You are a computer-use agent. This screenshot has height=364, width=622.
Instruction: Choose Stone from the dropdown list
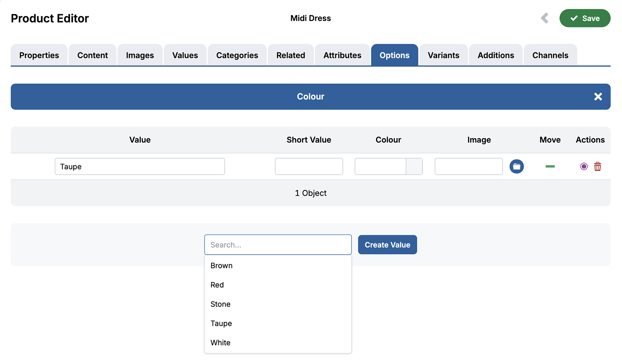coord(220,304)
